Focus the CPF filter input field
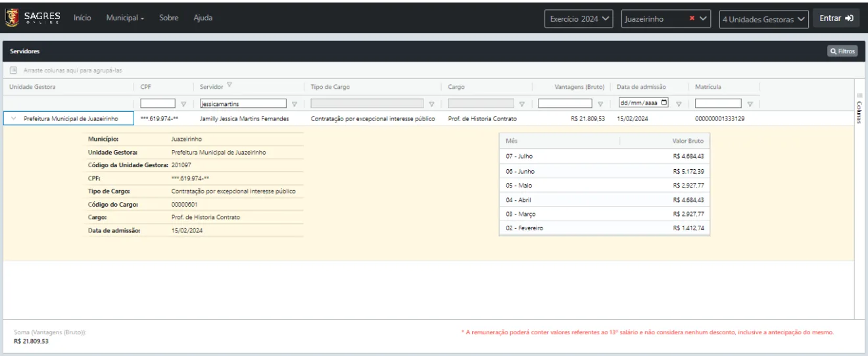This screenshot has width=868, height=356. [x=158, y=103]
